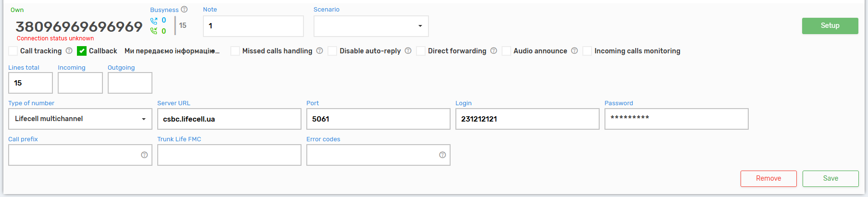
Task: Click help icon inside Call prefix field
Action: [x=144, y=155]
